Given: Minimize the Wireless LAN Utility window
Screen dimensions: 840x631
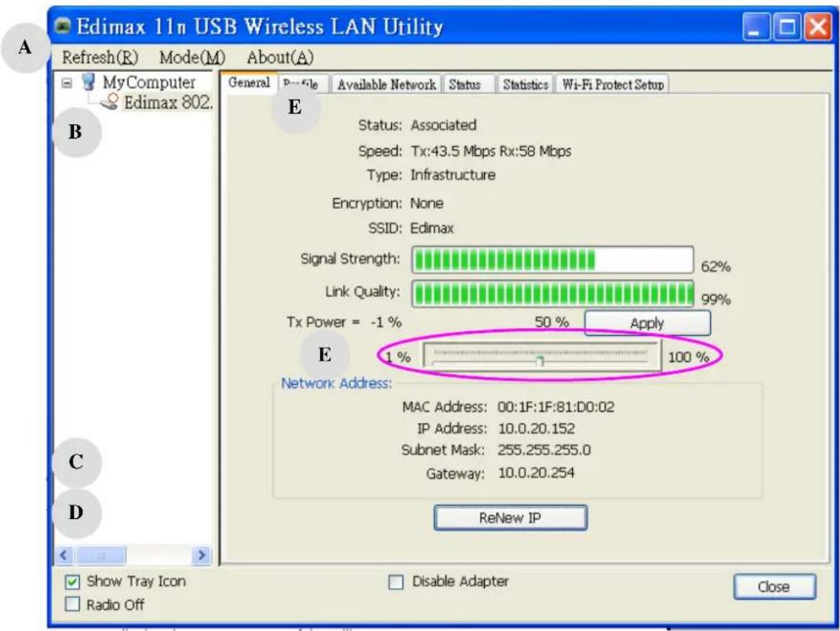Looking at the screenshot, I should 755,27.
